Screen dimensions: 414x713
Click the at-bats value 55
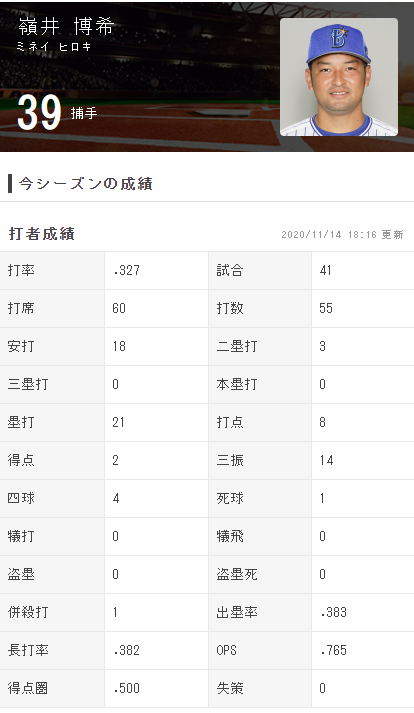(x=326, y=308)
